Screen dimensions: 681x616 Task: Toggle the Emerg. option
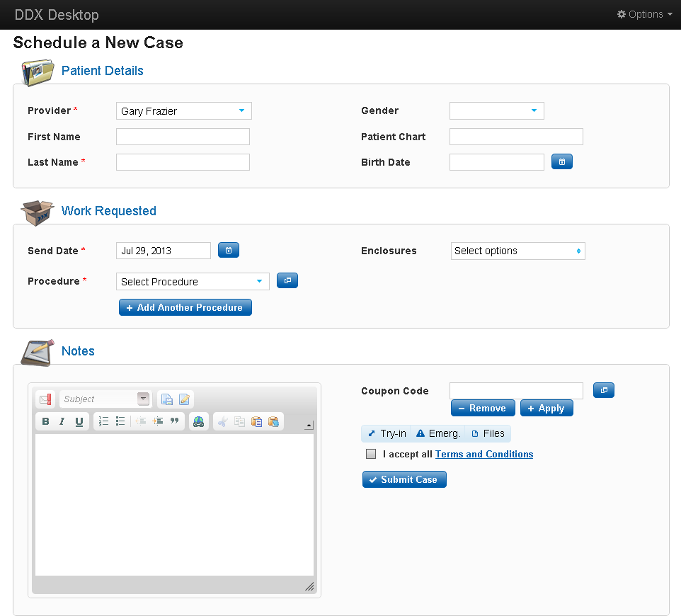click(438, 433)
